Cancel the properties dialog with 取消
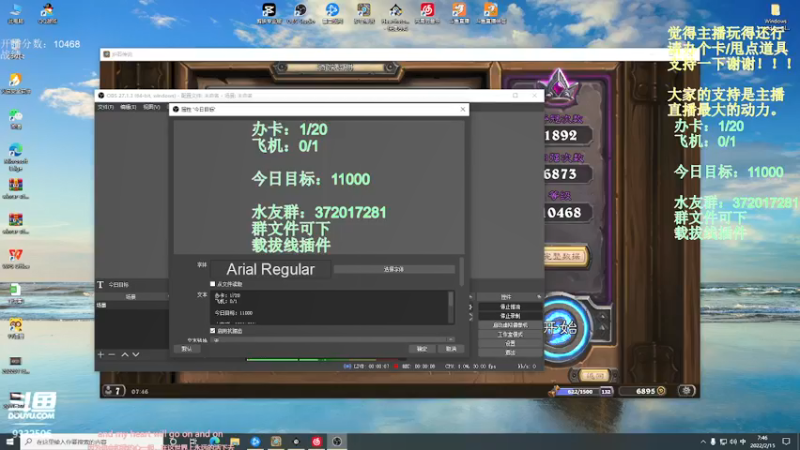 tap(451, 349)
